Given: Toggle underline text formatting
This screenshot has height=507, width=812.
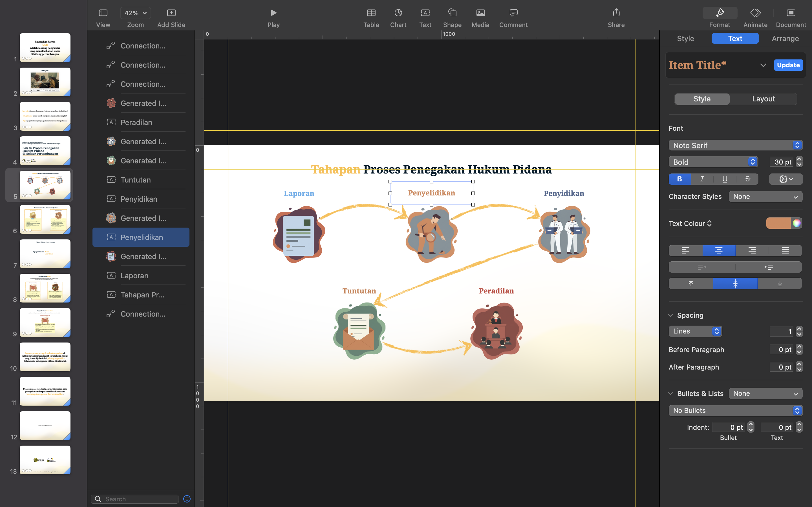Looking at the screenshot, I should click(x=724, y=179).
